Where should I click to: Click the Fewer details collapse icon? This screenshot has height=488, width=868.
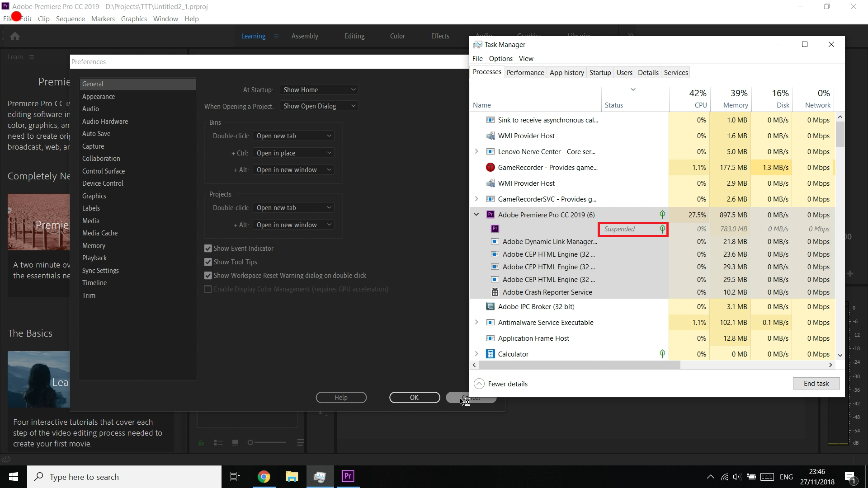pos(479,384)
